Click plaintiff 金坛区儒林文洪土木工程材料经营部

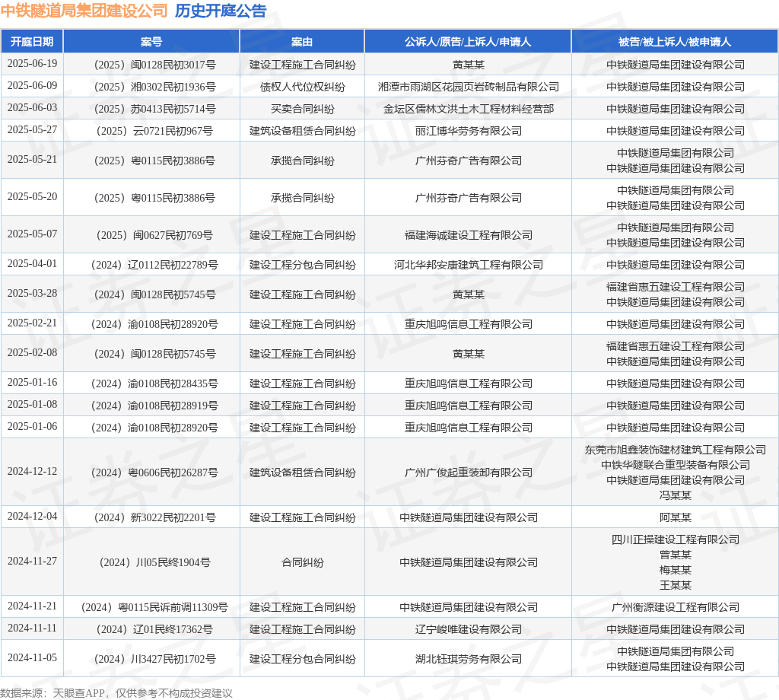(469, 110)
